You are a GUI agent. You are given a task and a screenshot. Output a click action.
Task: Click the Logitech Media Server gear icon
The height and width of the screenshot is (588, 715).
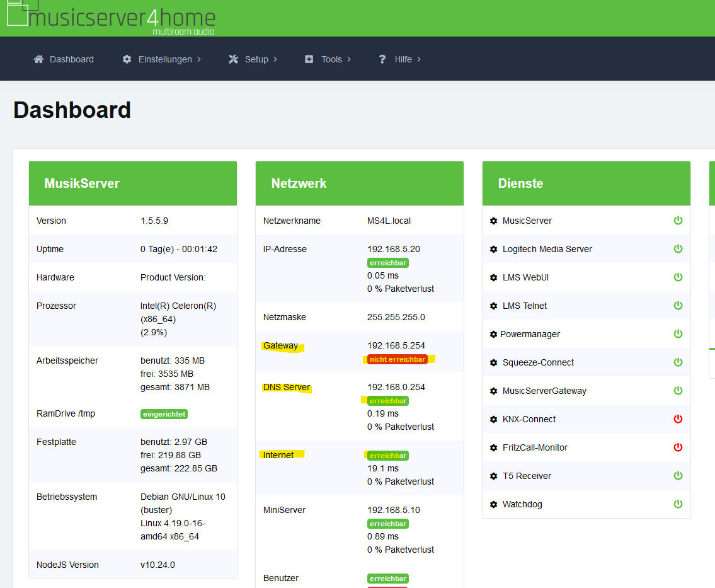[x=493, y=249]
